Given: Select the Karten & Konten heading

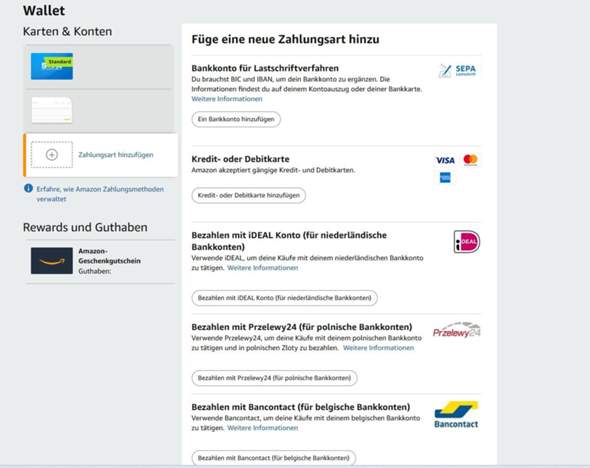Looking at the screenshot, I should pyautogui.click(x=67, y=31).
